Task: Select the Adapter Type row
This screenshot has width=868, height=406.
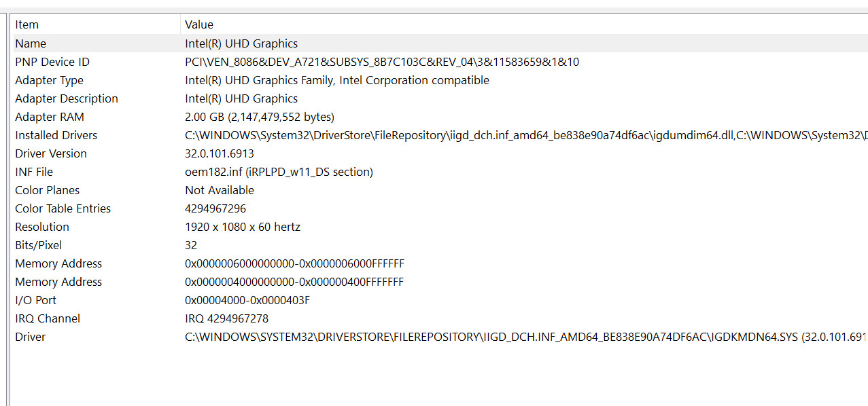Action: point(440,80)
